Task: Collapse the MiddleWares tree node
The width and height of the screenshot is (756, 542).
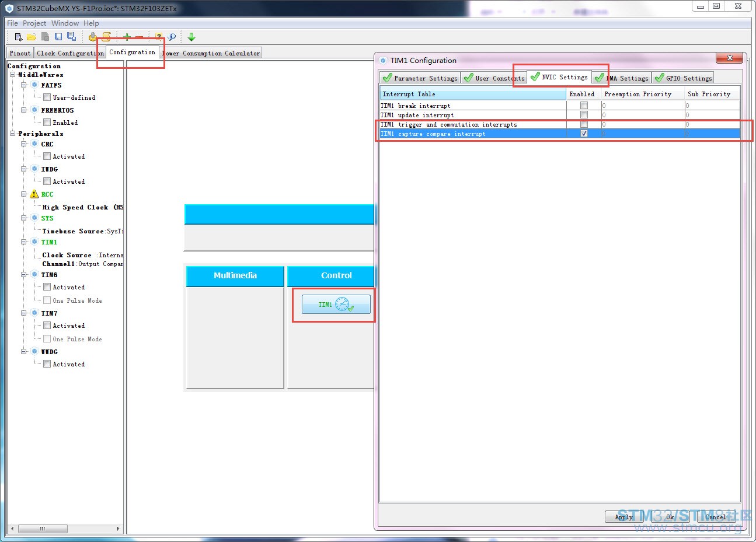Action: [12, 75]
